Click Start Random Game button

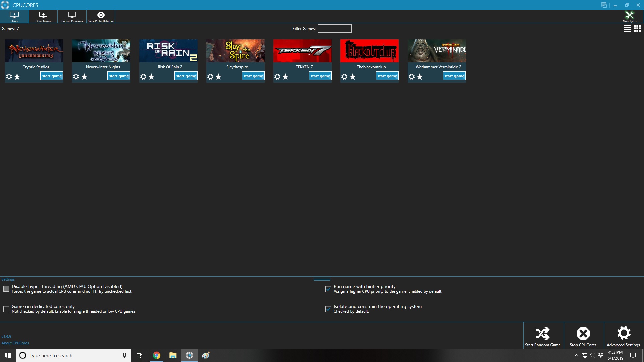pyautogui.click(x=543, y=336)
